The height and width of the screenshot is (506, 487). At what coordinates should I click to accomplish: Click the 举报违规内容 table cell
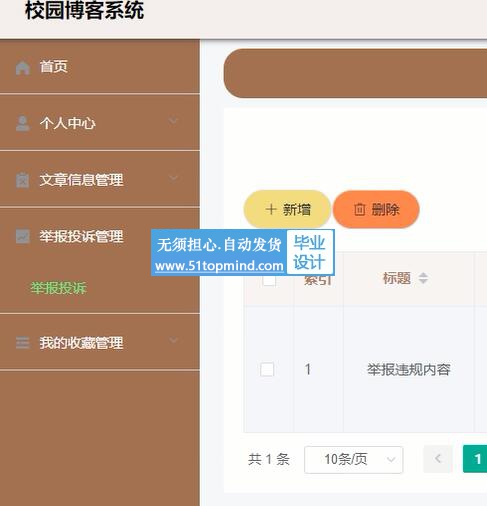pyautogui.click(x=409, y=370)
